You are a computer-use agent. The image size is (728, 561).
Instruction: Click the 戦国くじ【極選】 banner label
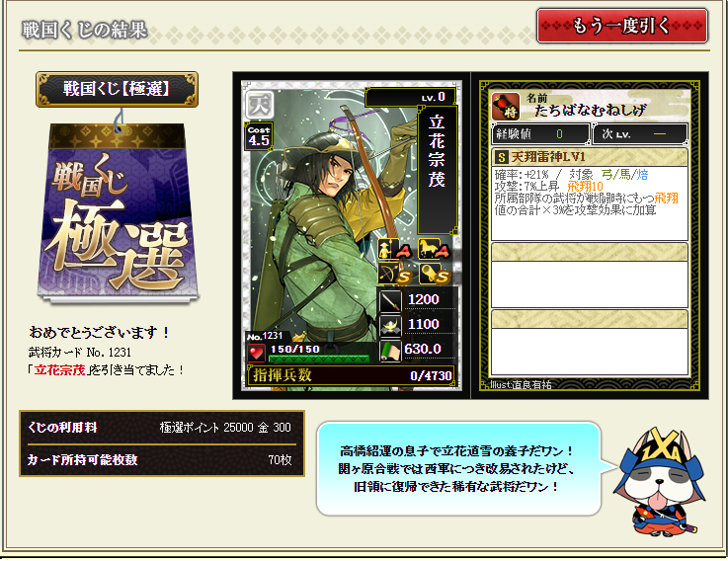click(x=117, y=89)
